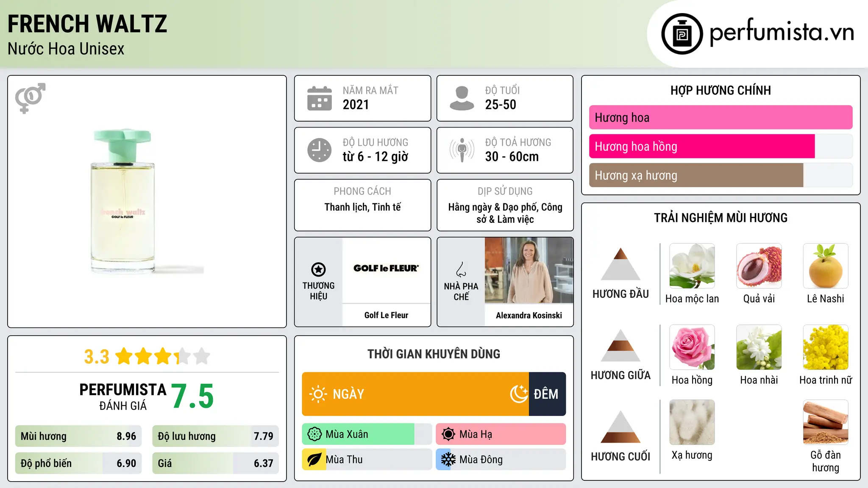Click the launch year 2021 value

pos(356,105)
